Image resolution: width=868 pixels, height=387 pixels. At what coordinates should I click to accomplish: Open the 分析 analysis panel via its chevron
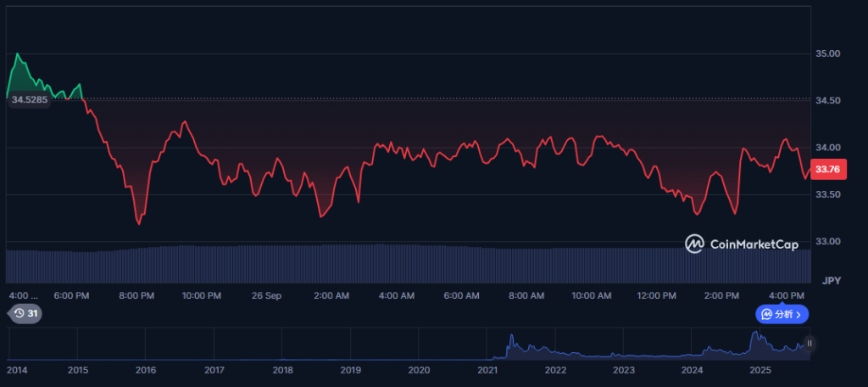(x=798, y=314)
